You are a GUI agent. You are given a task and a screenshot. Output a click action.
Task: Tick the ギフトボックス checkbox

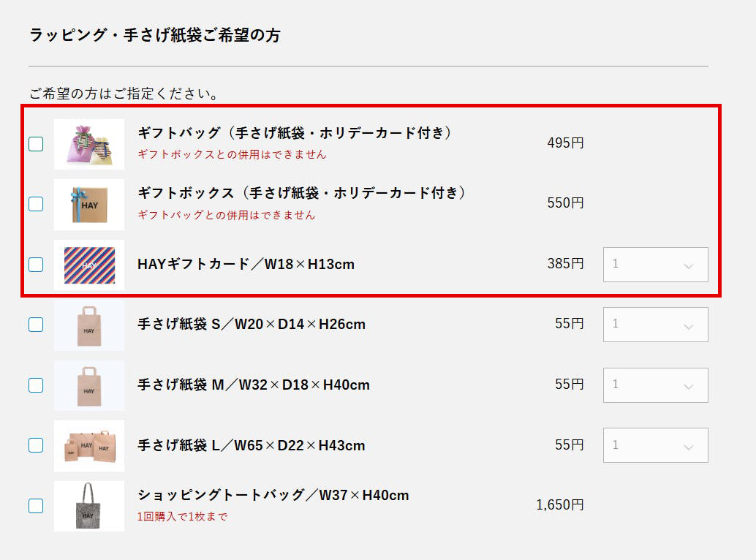click(x=36, y=204)
